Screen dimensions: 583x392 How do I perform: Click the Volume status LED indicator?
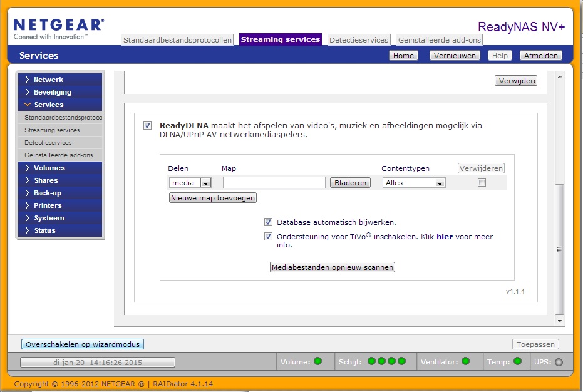click(317, 361)
